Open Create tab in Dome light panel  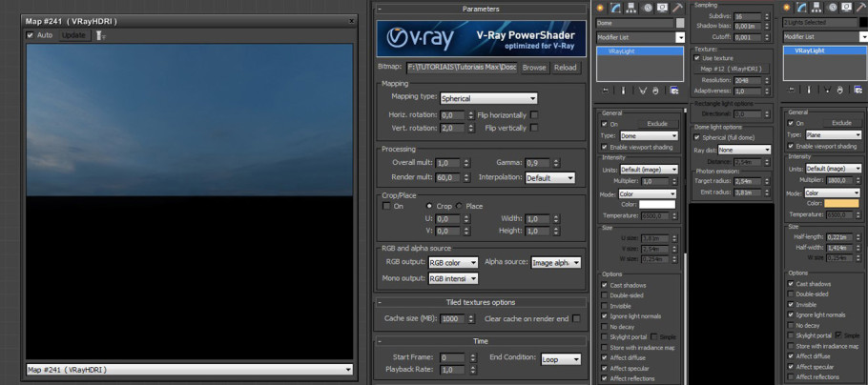pyautogui.click(x=600, y=8)
